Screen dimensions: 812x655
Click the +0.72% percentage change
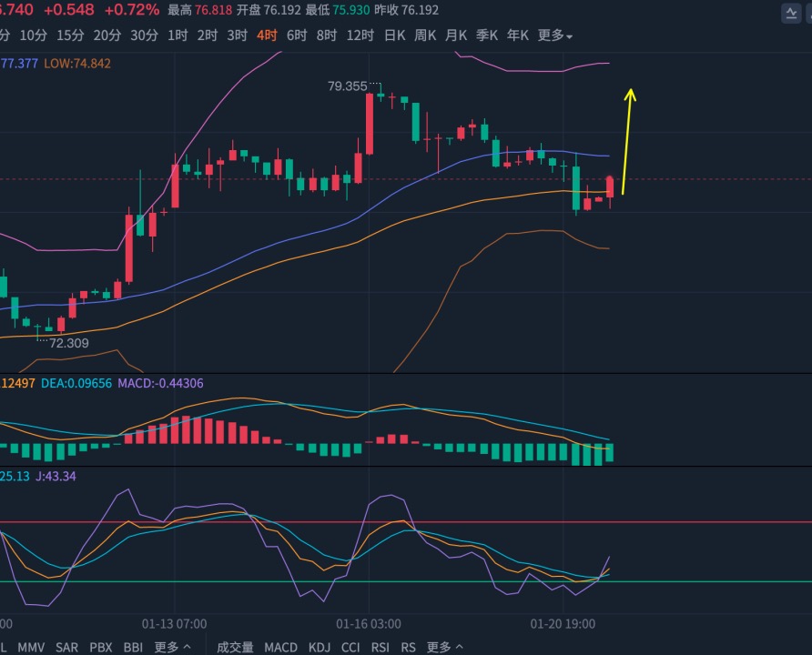tap(132, 9)
